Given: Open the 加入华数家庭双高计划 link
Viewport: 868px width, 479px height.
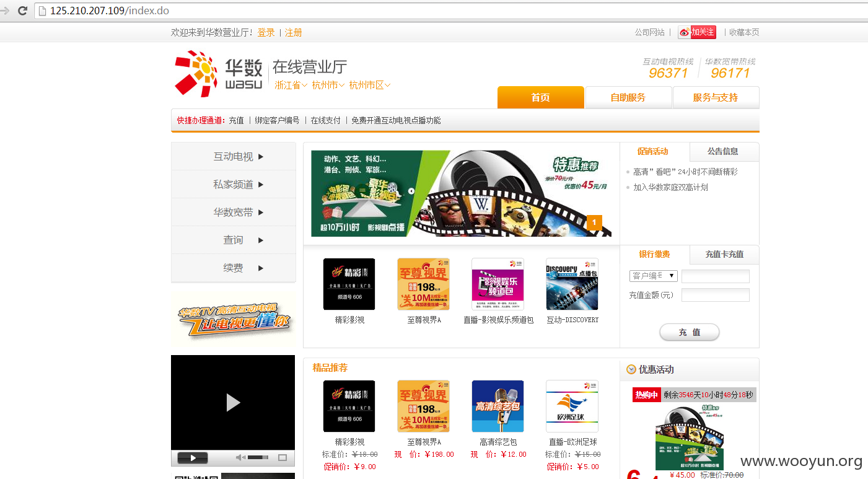Looking at the screenshot, I should tap(670, 187).
